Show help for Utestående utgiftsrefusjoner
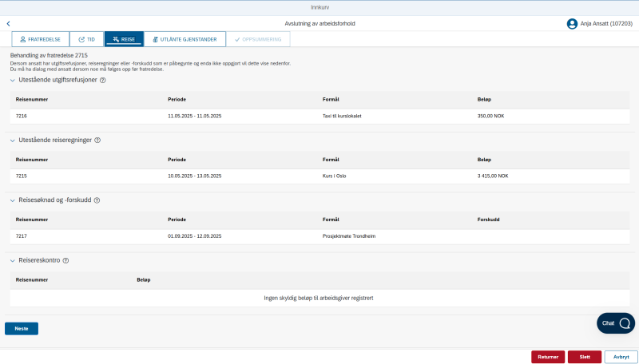639x364 pixels. click(103, 80)
